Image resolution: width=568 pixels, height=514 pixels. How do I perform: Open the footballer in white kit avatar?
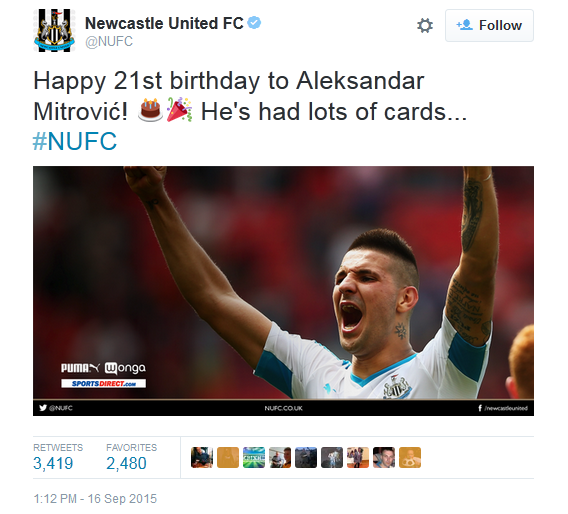[332, 457]
